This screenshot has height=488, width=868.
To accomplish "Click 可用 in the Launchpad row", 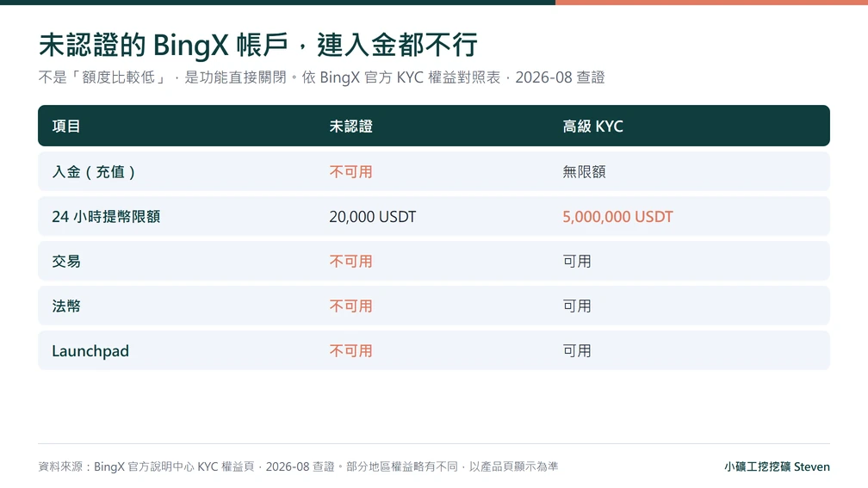I will (577, 351).
